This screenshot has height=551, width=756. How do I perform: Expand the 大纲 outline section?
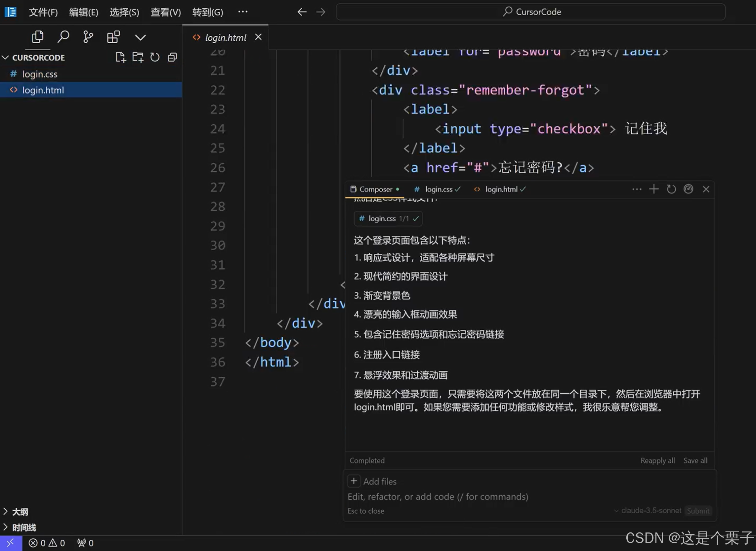pyautogui.click(x=20, y=512)
